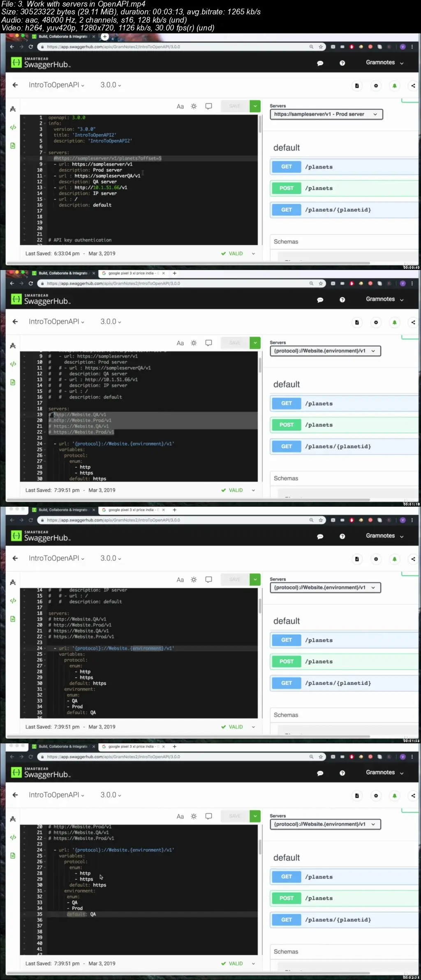The width and height of the screenshot is (421, 980).
Task: Open the API document icon in the 00:00:40 frame toolbar
Action: (x=357, y=86)
